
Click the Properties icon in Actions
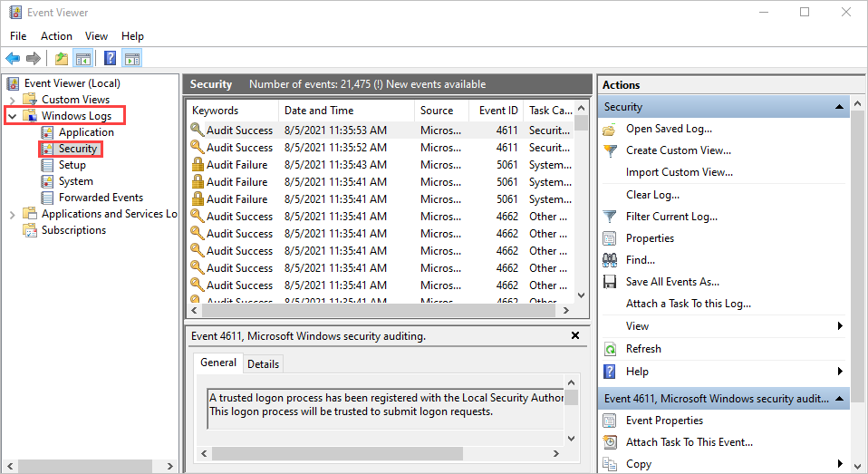click(610, 238)
